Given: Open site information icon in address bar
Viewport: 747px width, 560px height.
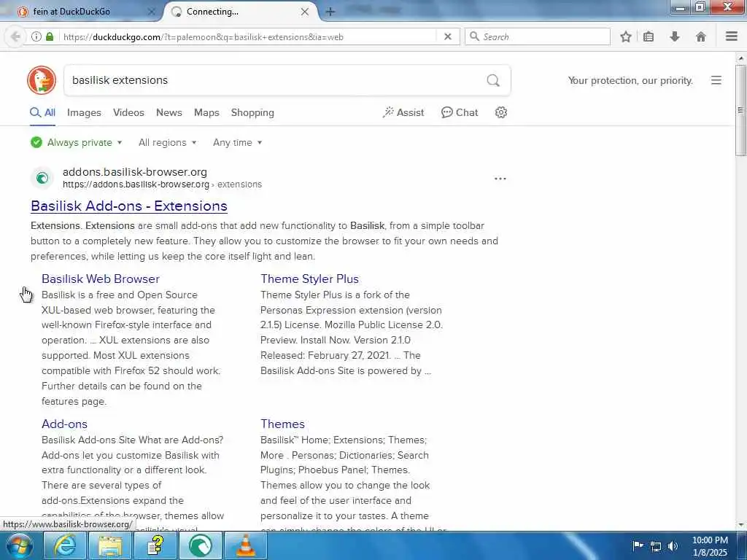Looking at the screenshot, I should 36,36.
